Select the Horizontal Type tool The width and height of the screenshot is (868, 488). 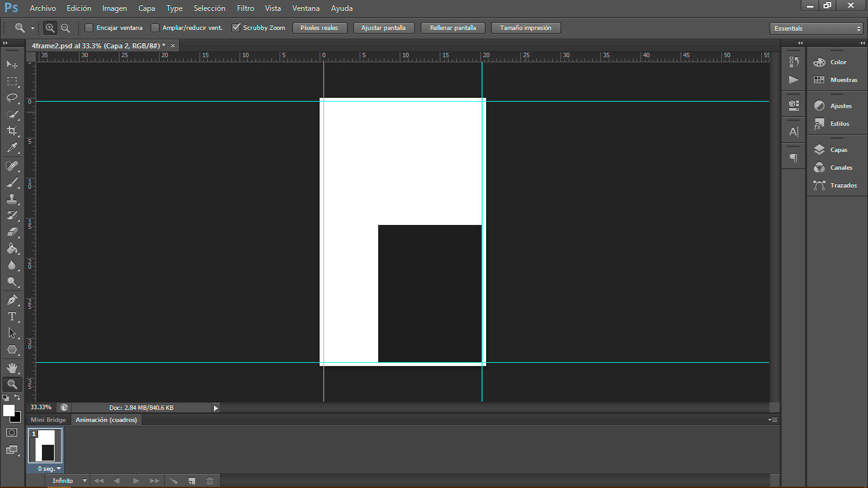click(x=12, y=316)
